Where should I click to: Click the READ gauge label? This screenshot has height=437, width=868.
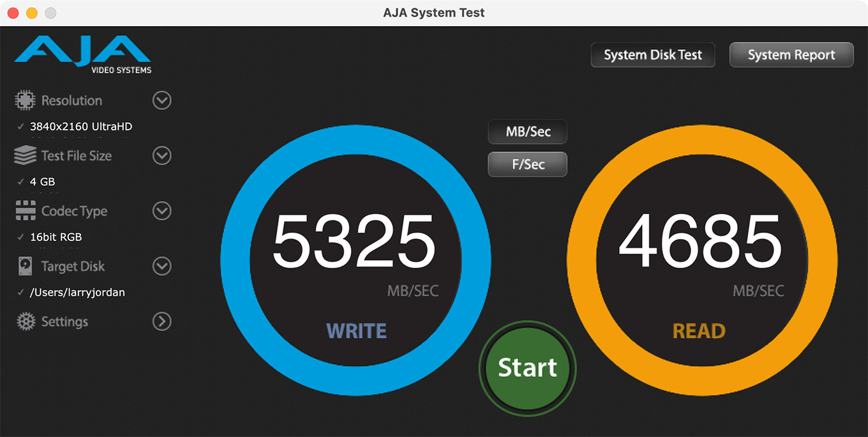click(699, 331)
